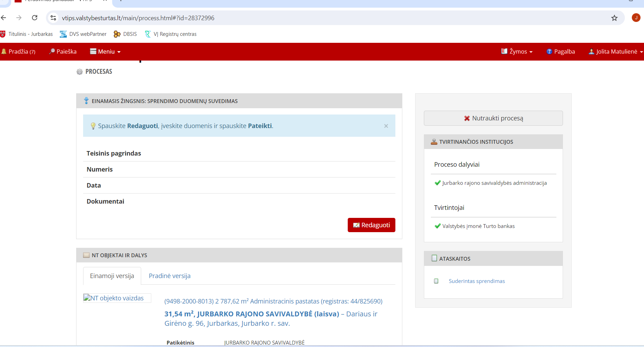Open site information icon in address bar
The image size is (644, 347).
point(53,18)
